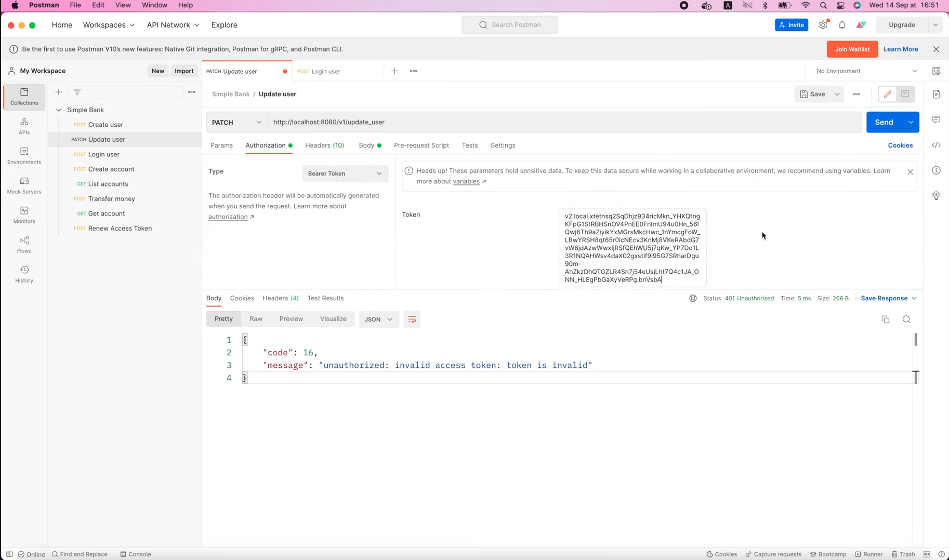Switch to edit mode pencil icon

(887, 94)
